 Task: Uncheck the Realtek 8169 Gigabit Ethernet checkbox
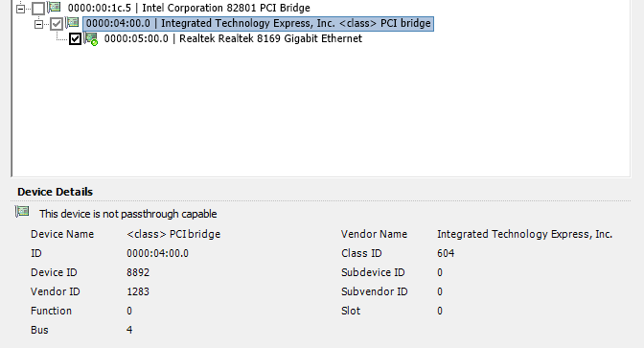coord(75,39)
